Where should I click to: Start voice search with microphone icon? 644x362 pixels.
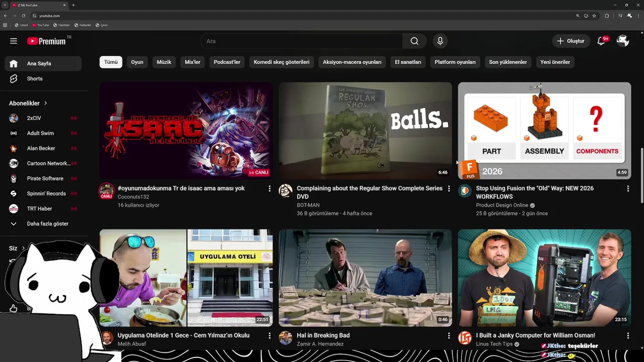440,41
